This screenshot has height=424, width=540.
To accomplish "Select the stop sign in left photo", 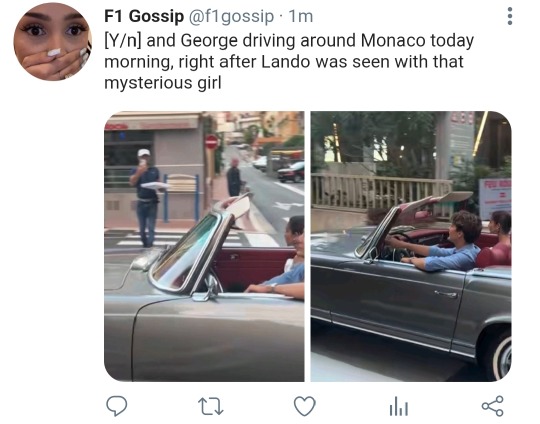I will [211, 142].
